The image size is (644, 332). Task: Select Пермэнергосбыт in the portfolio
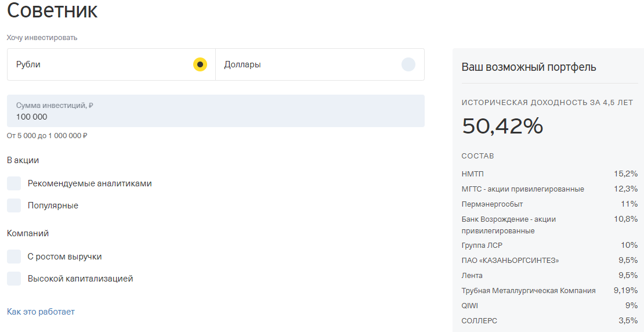[x=492, y=204]
